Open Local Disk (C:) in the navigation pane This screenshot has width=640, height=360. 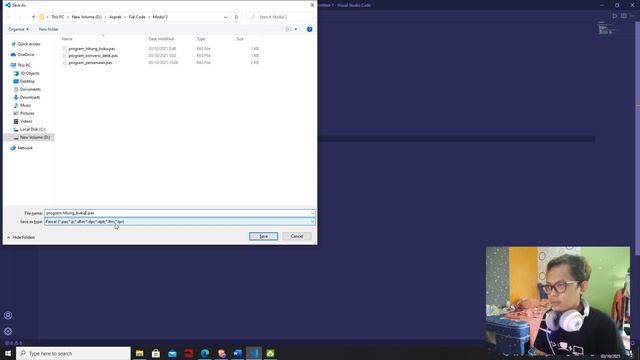32,129
